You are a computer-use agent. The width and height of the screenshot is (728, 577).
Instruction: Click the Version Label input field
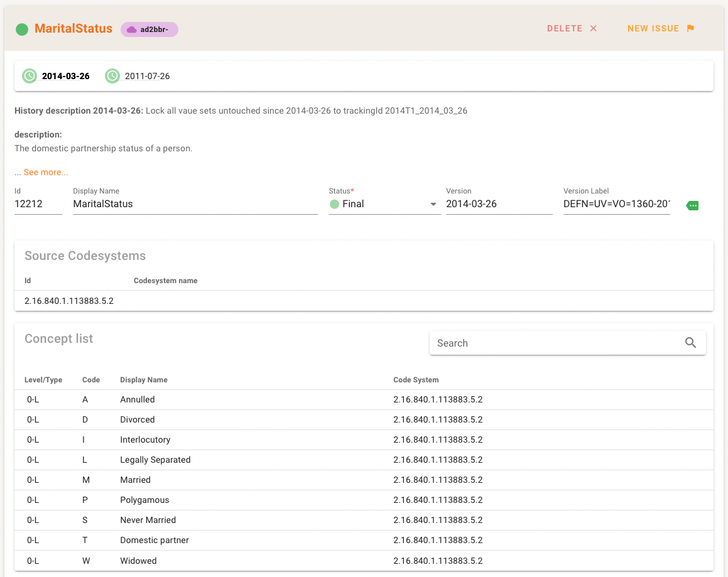(616, 204)
